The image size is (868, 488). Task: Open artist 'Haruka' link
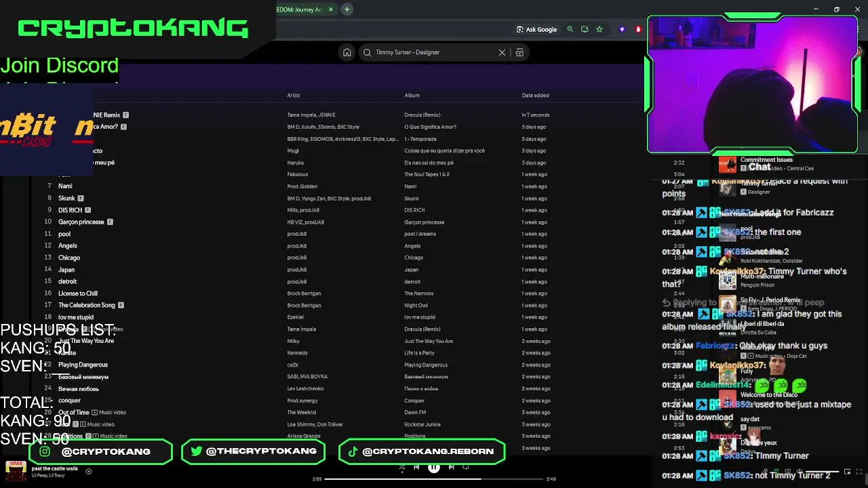(295, 163)
